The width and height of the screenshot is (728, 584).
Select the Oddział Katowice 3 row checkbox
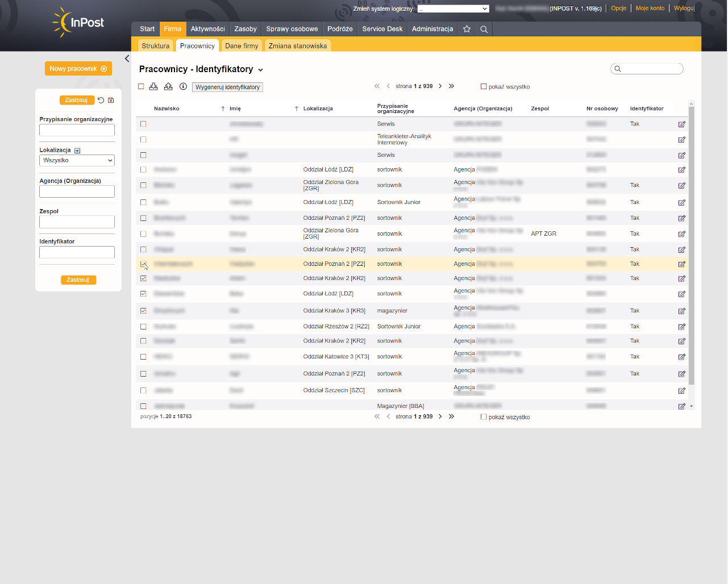pos(143,357)
